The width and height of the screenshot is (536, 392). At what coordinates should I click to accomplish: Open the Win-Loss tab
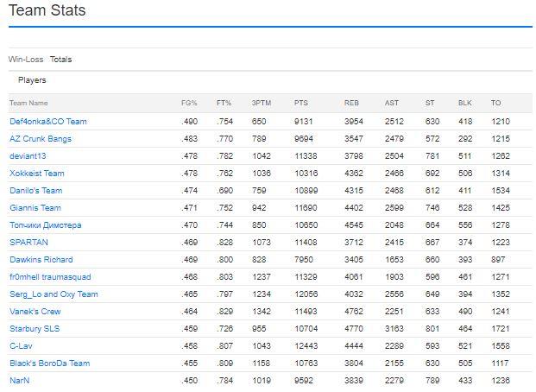26,60
